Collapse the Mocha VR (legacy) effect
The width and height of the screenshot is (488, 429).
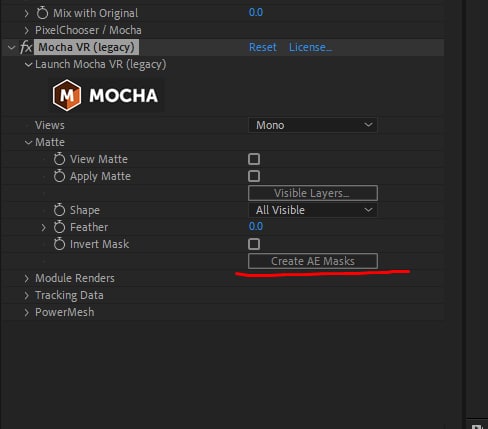tap(11, 47)
